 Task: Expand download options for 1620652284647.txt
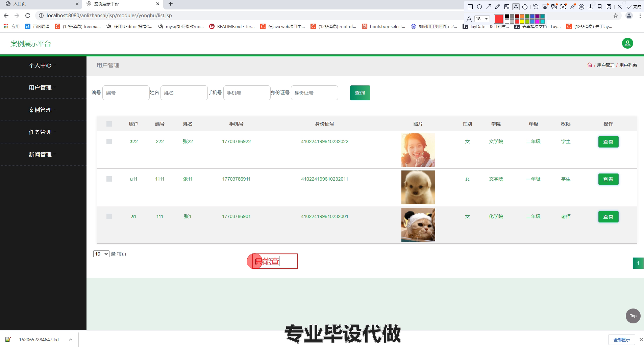[x=70, y=340]
